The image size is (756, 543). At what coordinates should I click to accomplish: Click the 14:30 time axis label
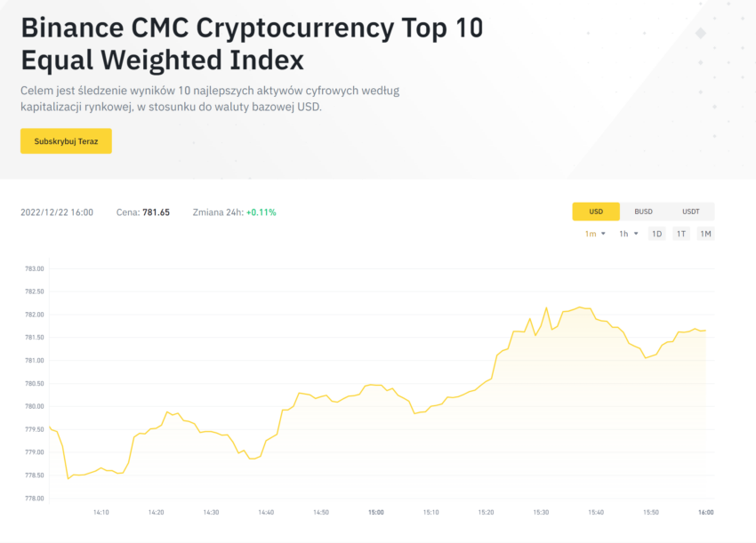[x=211, y=512]
